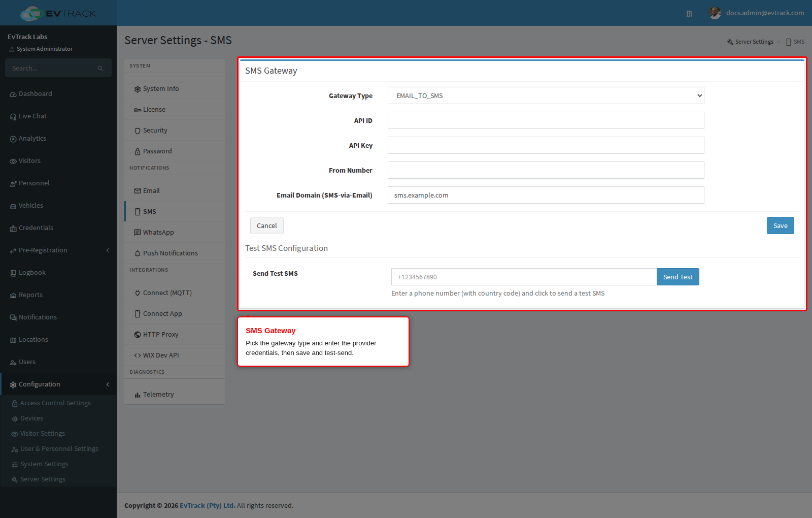812x518 pixels.
Task: Click the Email Domain input field
Action: click(546, 195)
